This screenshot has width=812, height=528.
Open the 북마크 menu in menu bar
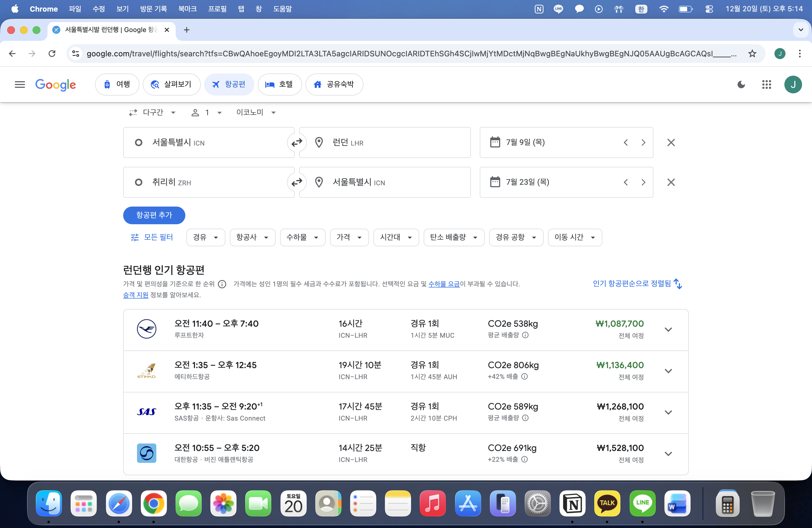coord(187,9)
